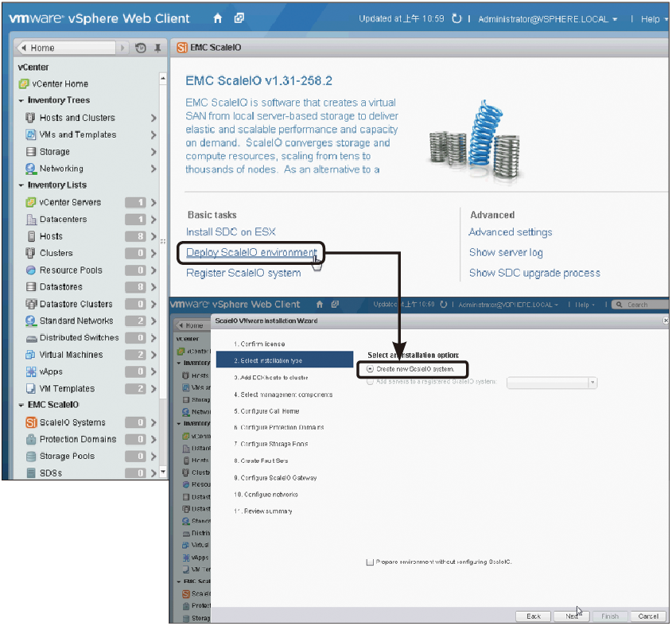The image size is (672, 626).
Task: Select Create new ScaleIO system radio button
Action: [371, 369]
